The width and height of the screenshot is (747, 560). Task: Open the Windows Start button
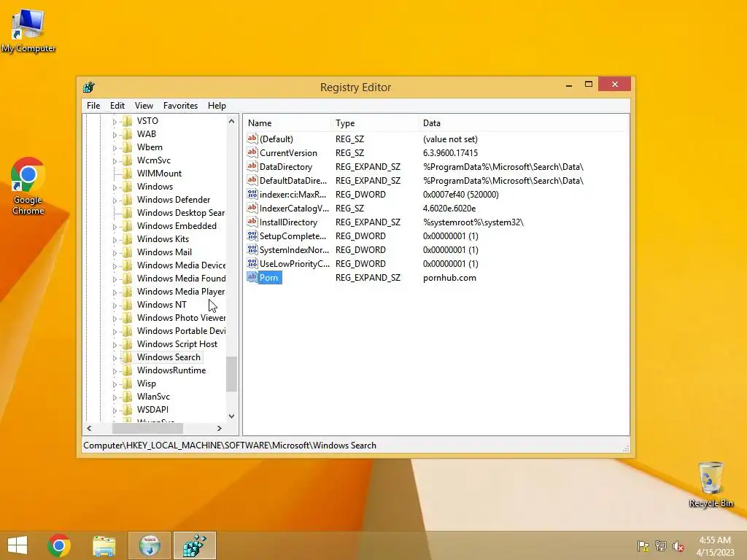tap(18, 545)
